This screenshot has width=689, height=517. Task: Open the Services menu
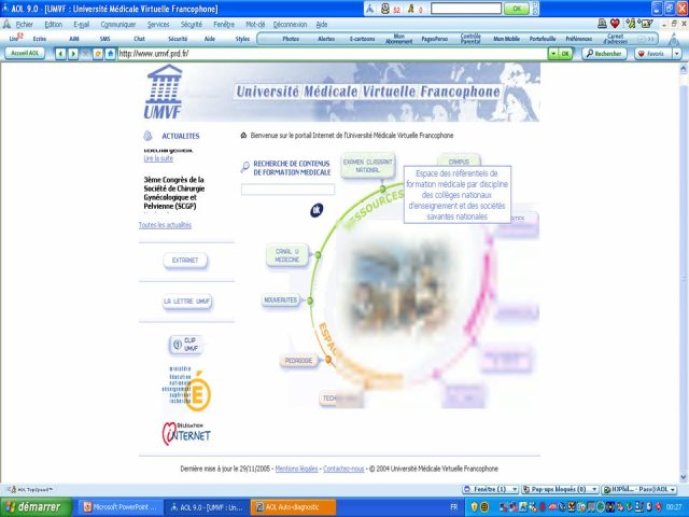click(158, 24)
